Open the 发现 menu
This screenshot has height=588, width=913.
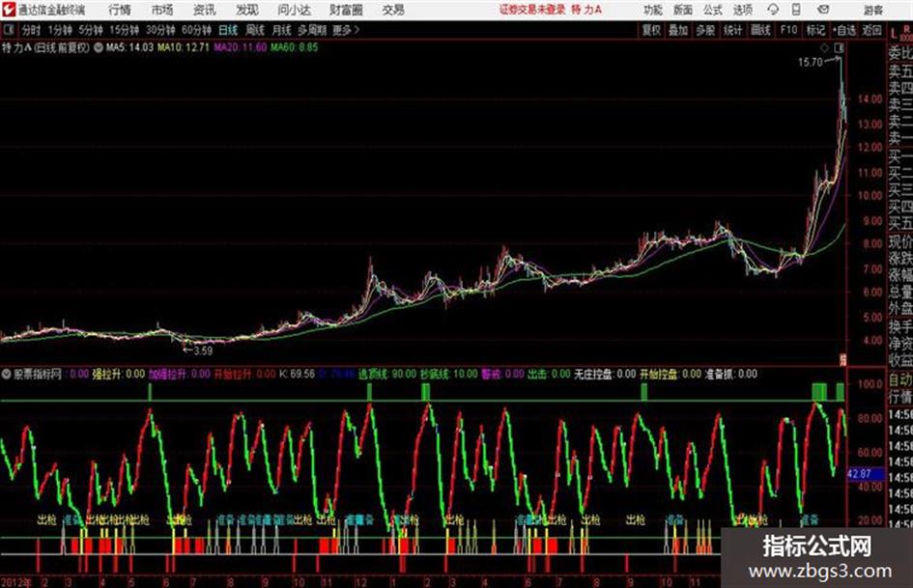[247, 10]
